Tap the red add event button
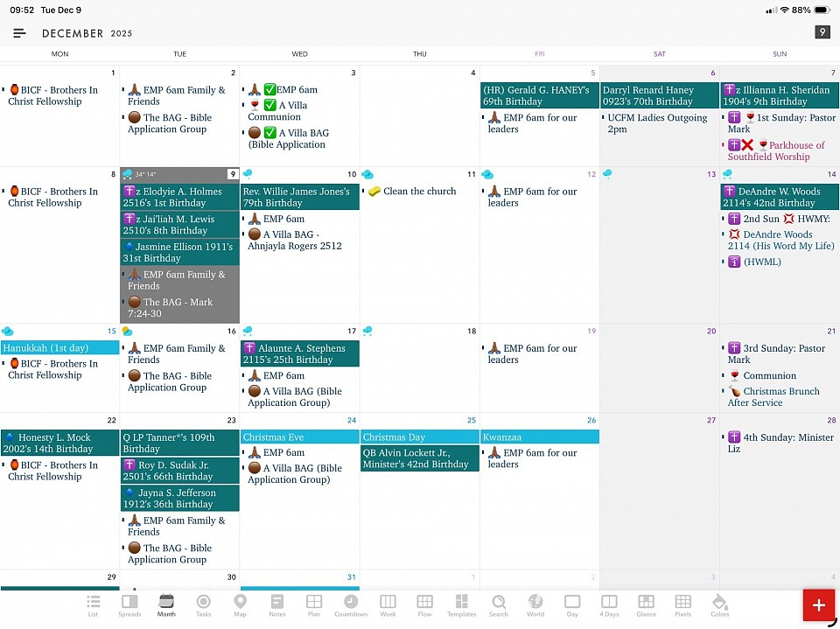 click(x=819, y=605)
